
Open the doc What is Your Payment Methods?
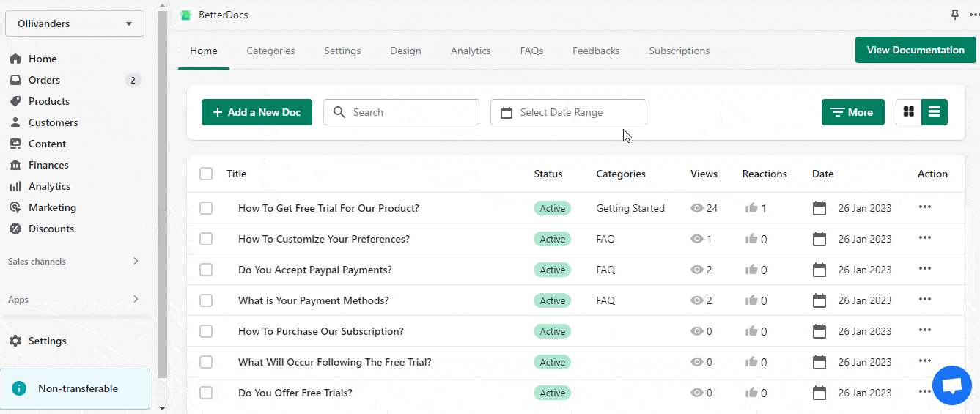click(x=314, y=300)
